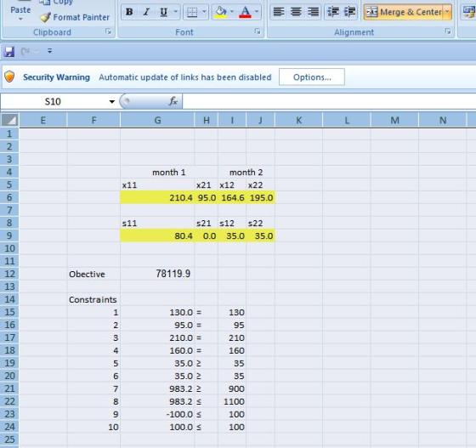Click the Borders icon
Image resolution: width=476 pixels, height=448 pixels.
pos(192,12)
